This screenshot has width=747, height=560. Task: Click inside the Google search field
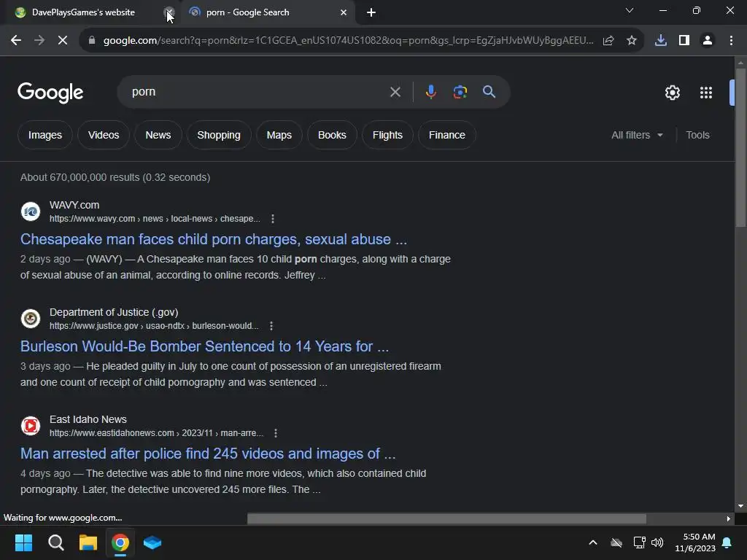tap(258, 92)
